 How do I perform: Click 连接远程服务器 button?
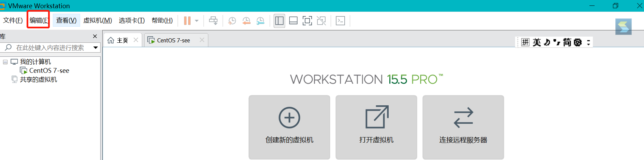point(463,127)
